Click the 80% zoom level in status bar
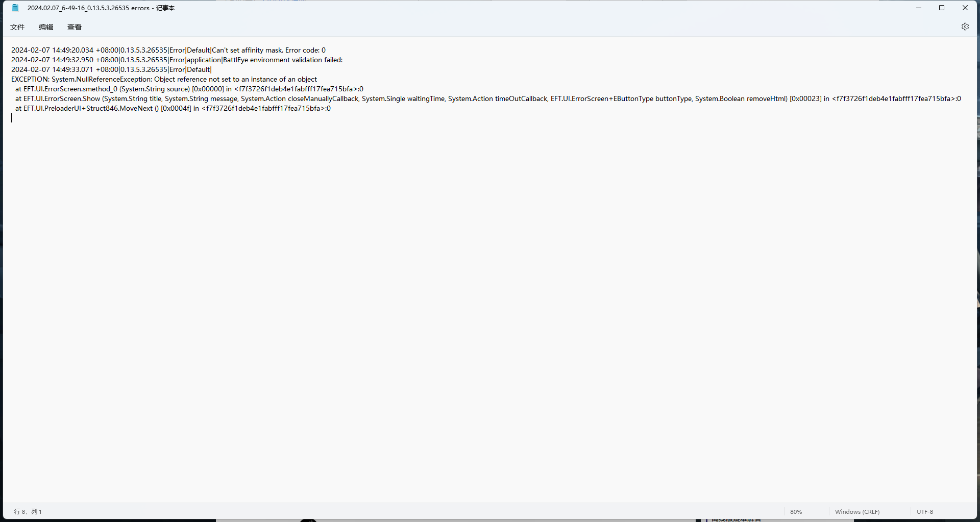 796,512
